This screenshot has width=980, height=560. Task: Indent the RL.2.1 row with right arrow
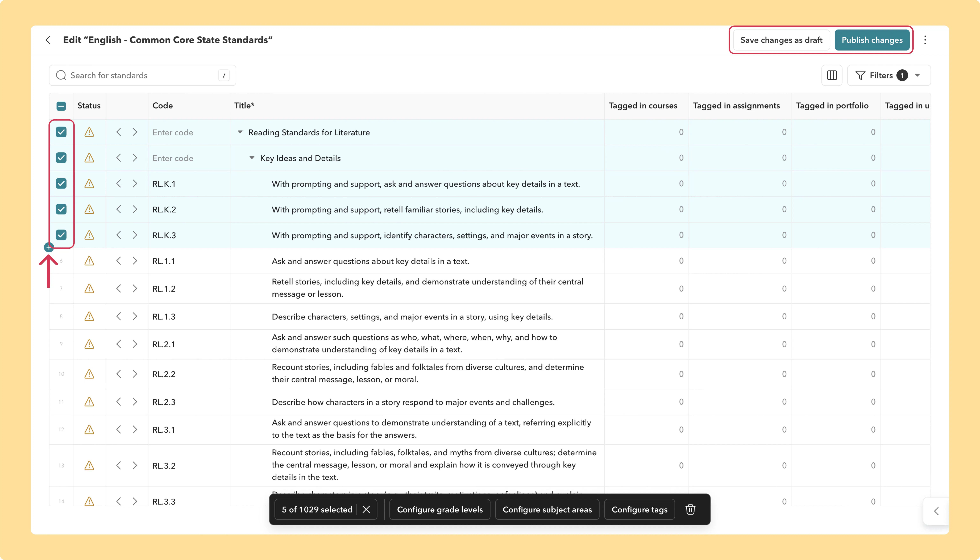[135, 344]
